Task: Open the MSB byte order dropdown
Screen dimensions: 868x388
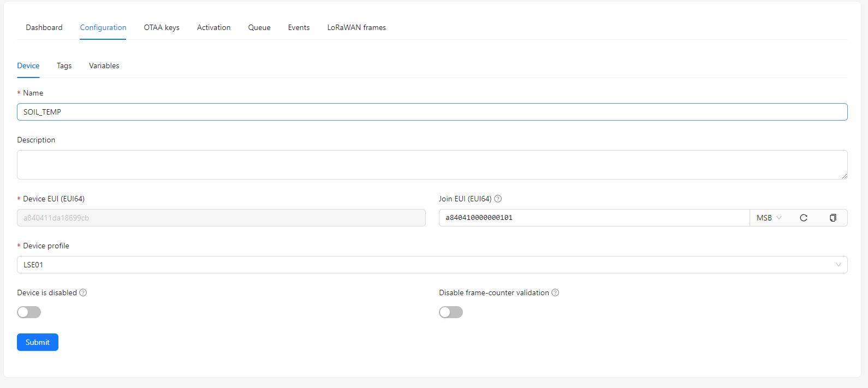Action: [769, 218]
